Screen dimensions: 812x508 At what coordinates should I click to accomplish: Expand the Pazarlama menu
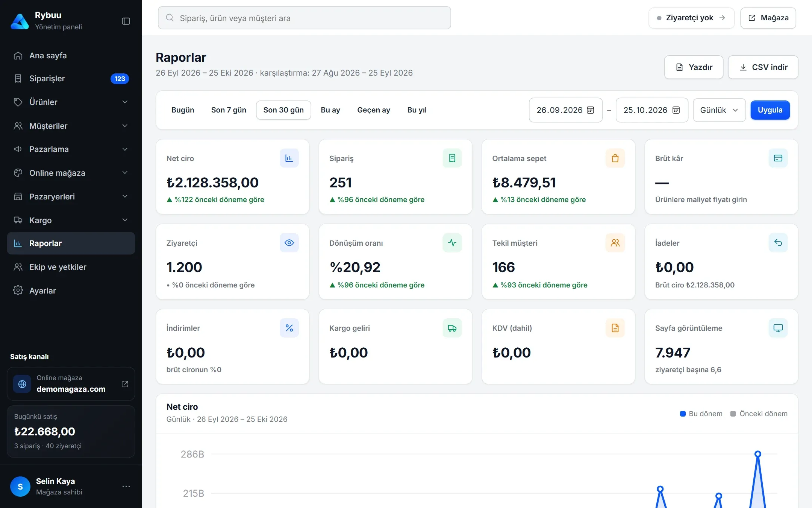[x=71, y=149]
